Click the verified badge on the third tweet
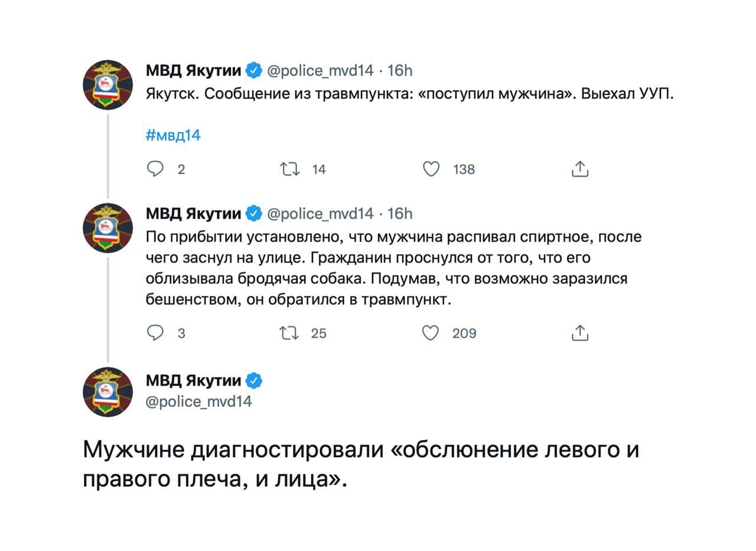This screenshot has height=551, width=756. [x=253, y=381]
